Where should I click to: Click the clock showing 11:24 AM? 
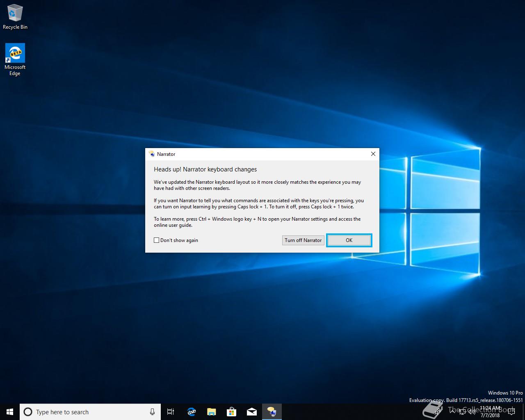click(x=490, y=412)
